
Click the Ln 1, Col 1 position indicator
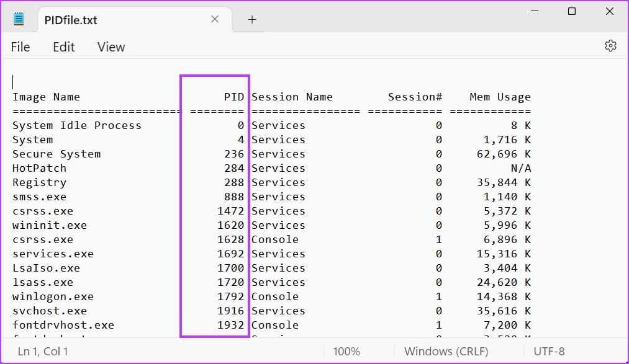43,352
